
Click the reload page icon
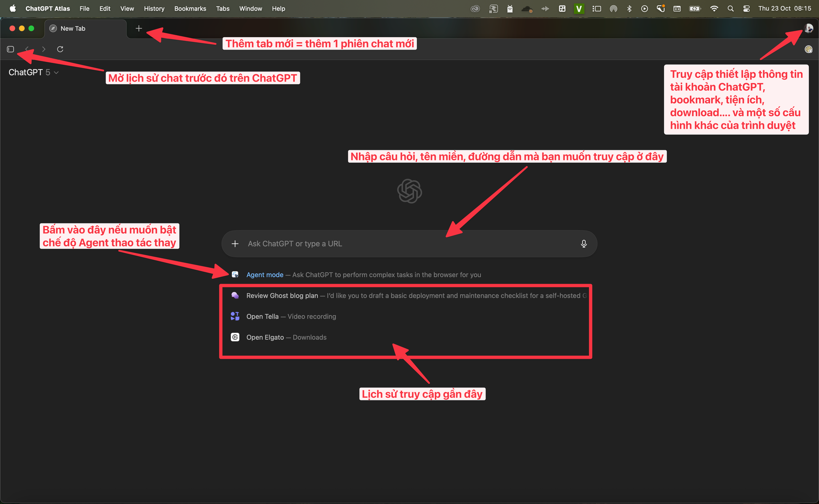(60, 49)
